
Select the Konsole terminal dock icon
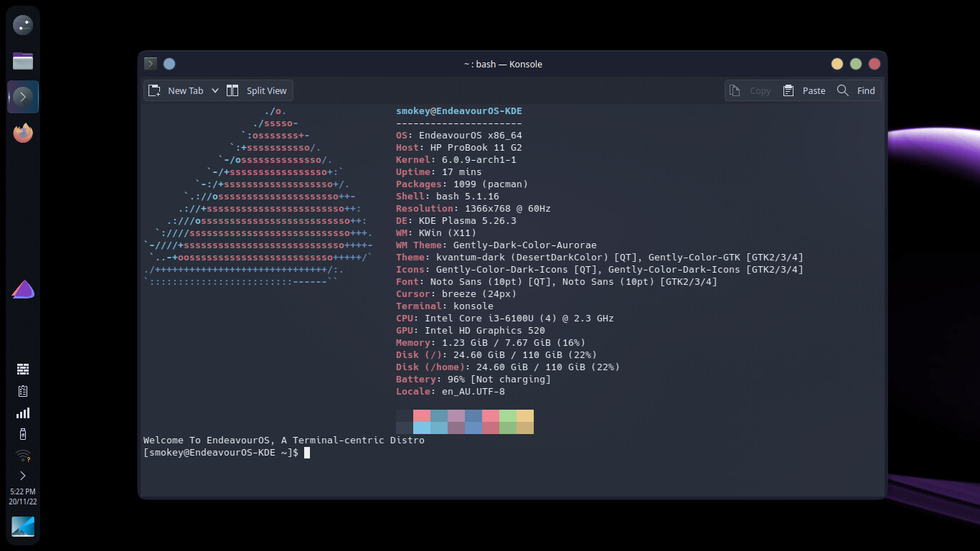23,97
